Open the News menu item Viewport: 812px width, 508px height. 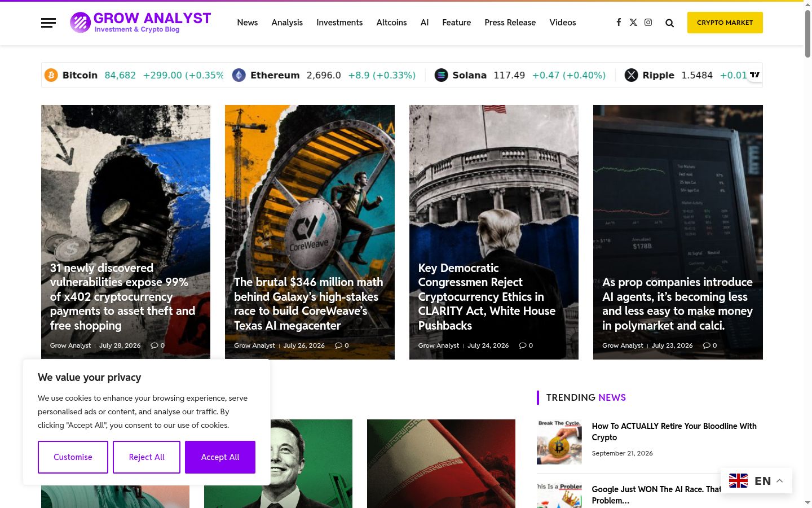click(x=248, y=23)
